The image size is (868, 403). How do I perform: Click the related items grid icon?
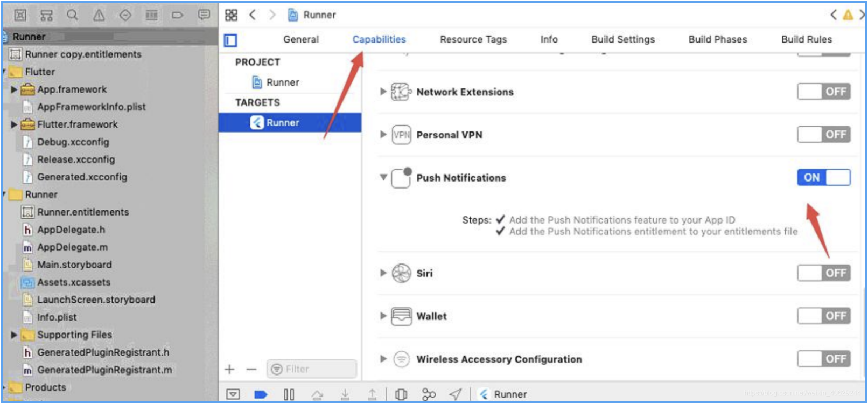pos(231,15)
